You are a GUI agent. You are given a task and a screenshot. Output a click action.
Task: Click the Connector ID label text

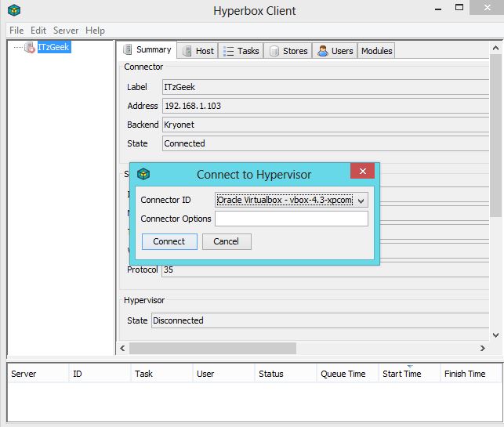click(x=165, y=200)
